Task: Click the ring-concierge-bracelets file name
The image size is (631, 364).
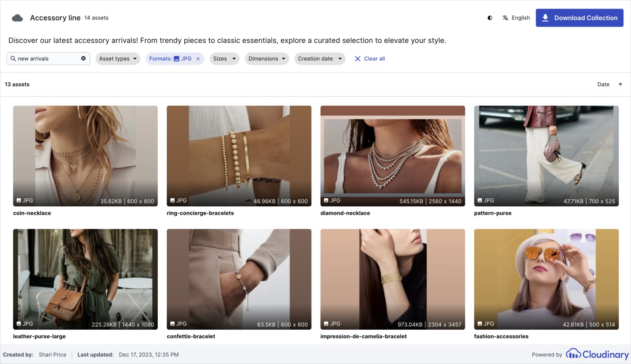Action: pyautogui.click(x=200, y=213)
